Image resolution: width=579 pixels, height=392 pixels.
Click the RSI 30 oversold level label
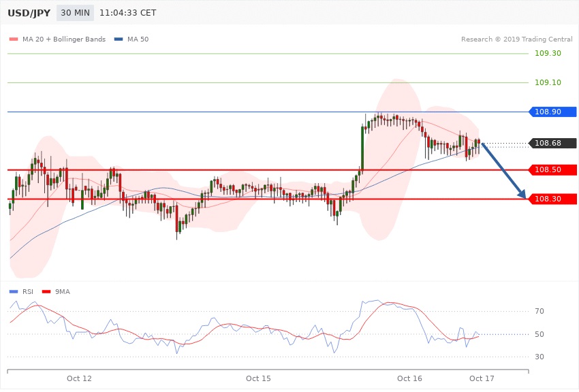click(x=539, y=357)
